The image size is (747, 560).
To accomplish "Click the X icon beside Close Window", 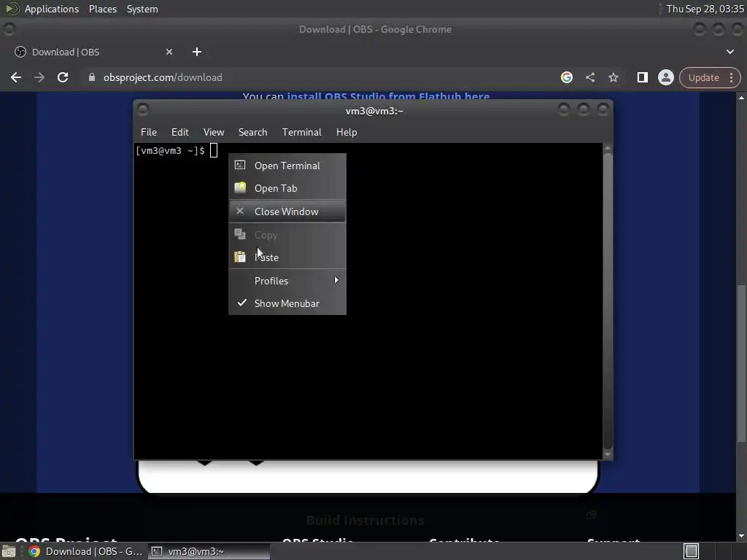I will click(240, 211).
